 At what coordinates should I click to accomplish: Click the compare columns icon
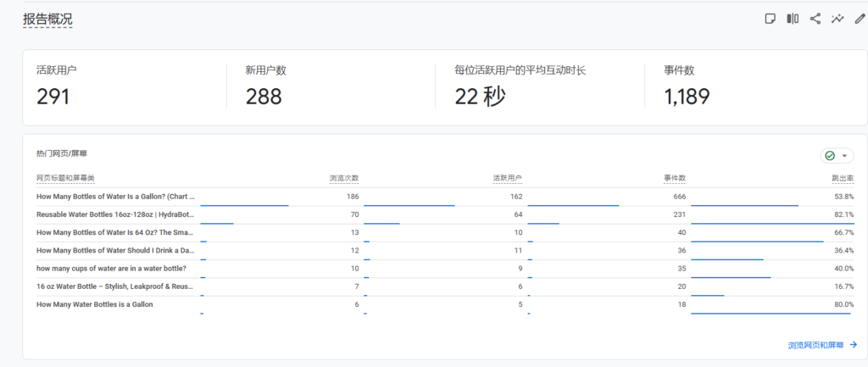pyautogui.click(x=793, y=19)
